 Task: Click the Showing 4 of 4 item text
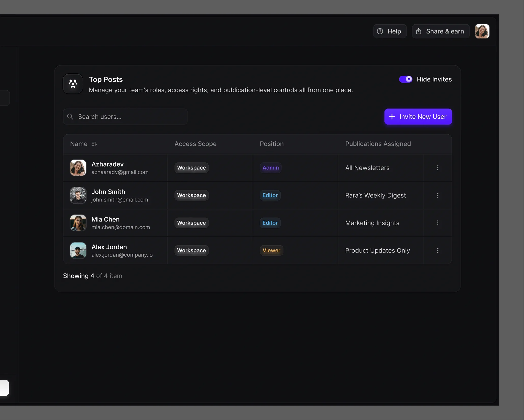[x=93, y=276]
